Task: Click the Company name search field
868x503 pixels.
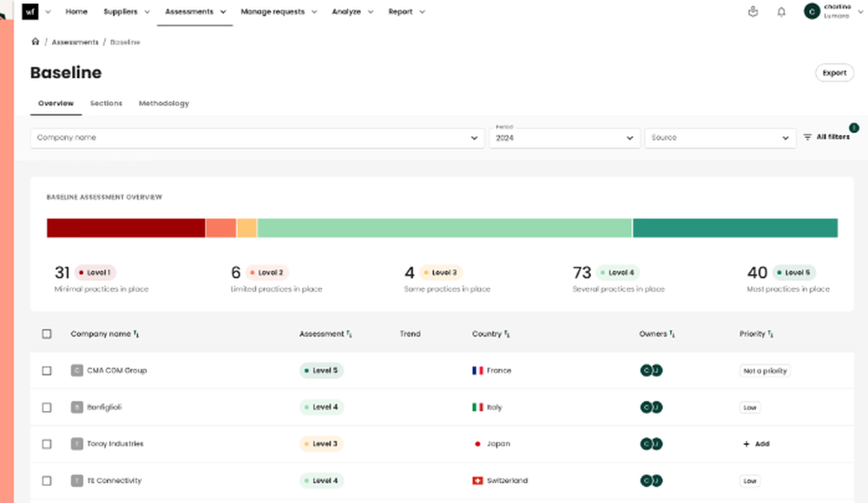Action: 258,138
